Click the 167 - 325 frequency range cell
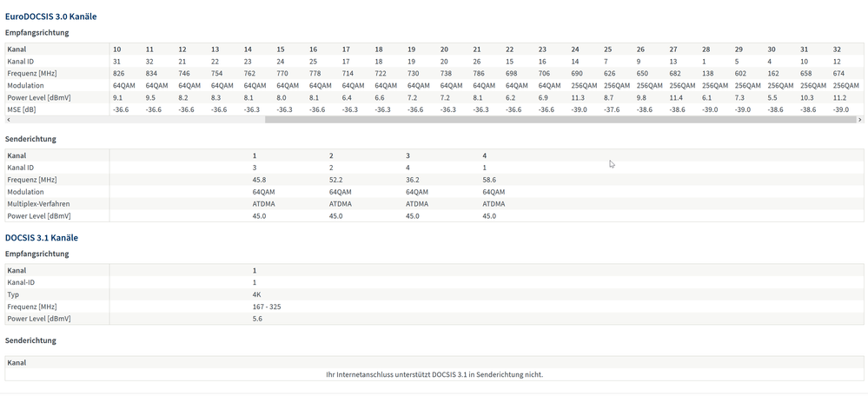 coord(266,307)
